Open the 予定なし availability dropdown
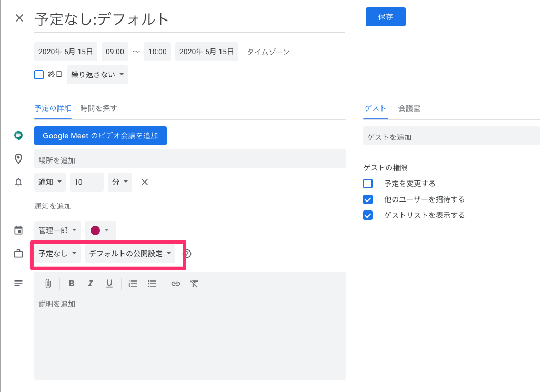 click(x=57, y=254)
